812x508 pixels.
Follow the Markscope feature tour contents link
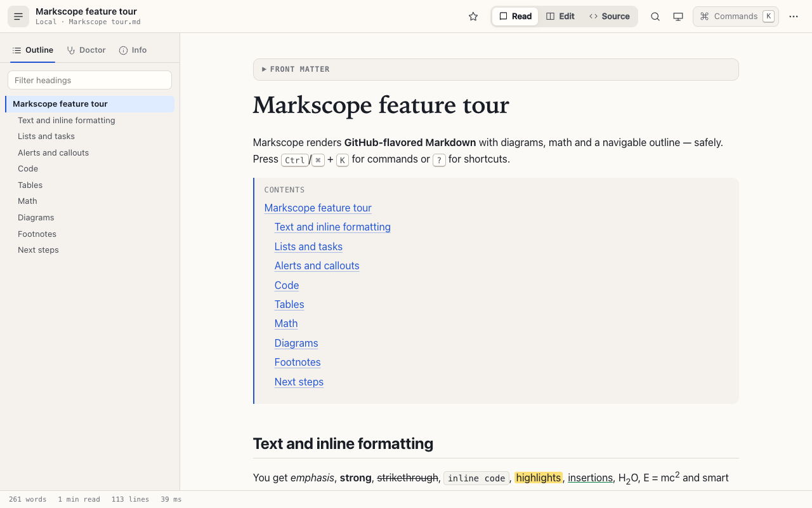318,208
